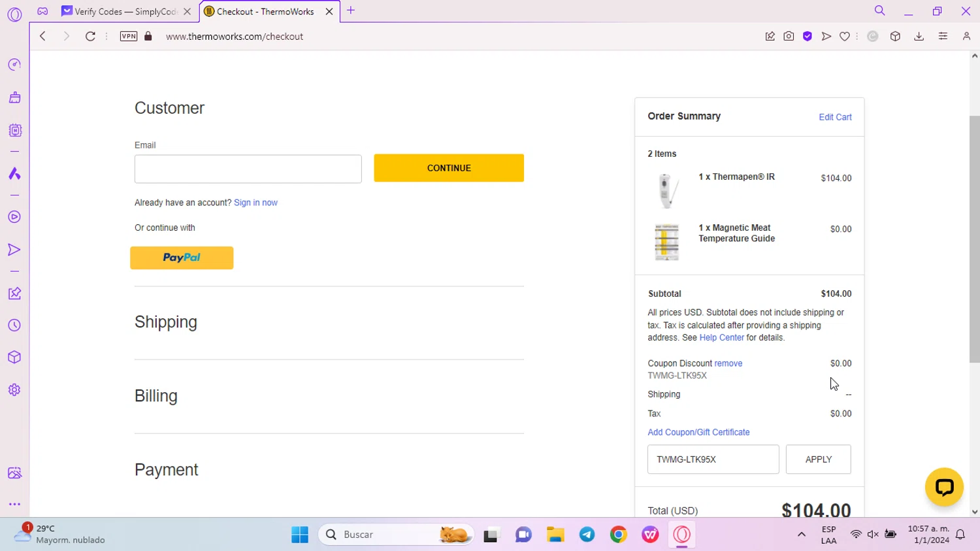The width and height of the screenshot is (980, 551).
Task: Open the profile account icon
Action: tap(966, 37)
